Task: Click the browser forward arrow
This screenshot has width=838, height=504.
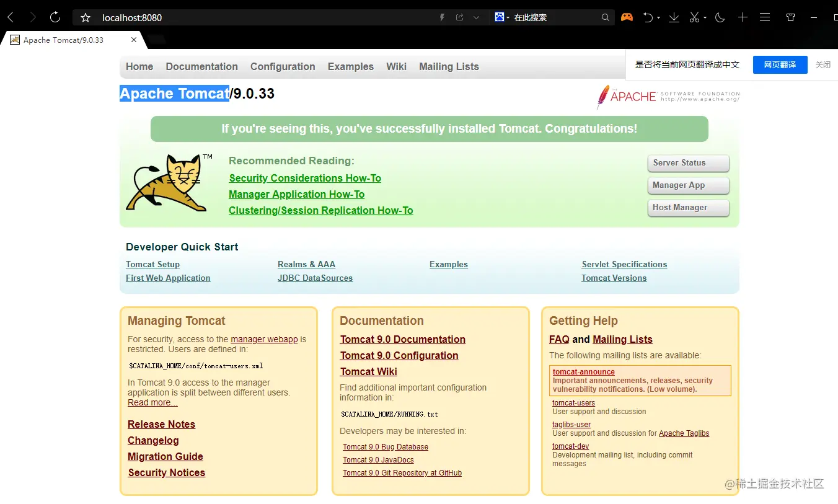Action: (x=33, y=17)
